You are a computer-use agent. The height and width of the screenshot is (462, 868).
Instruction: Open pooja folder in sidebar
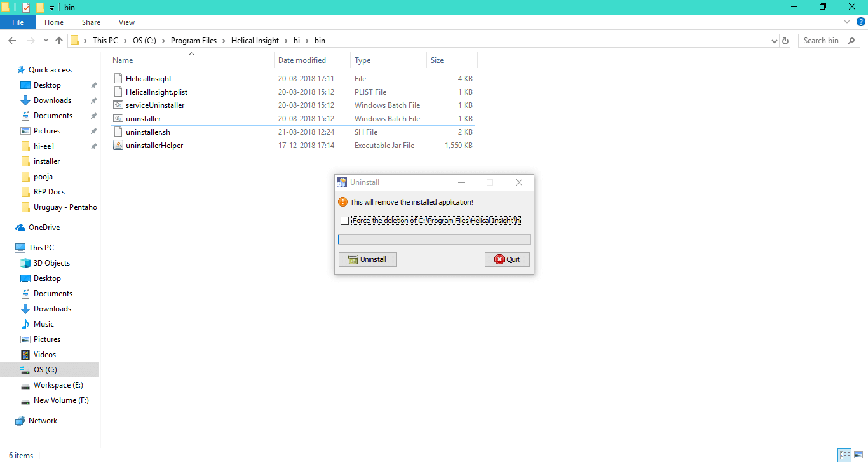point(43,177)
